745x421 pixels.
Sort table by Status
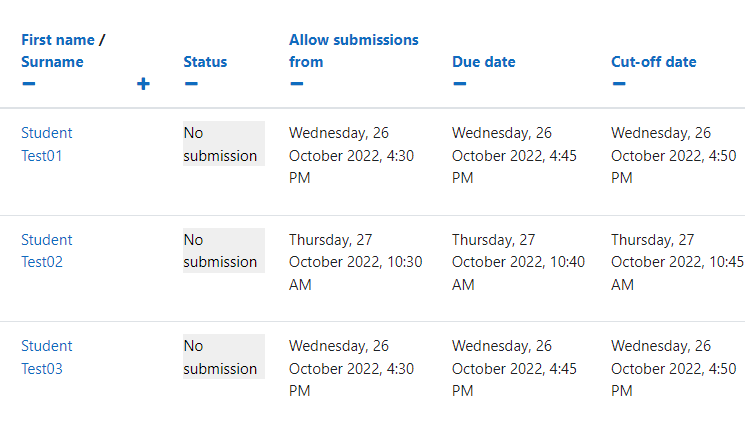(205, 62)
